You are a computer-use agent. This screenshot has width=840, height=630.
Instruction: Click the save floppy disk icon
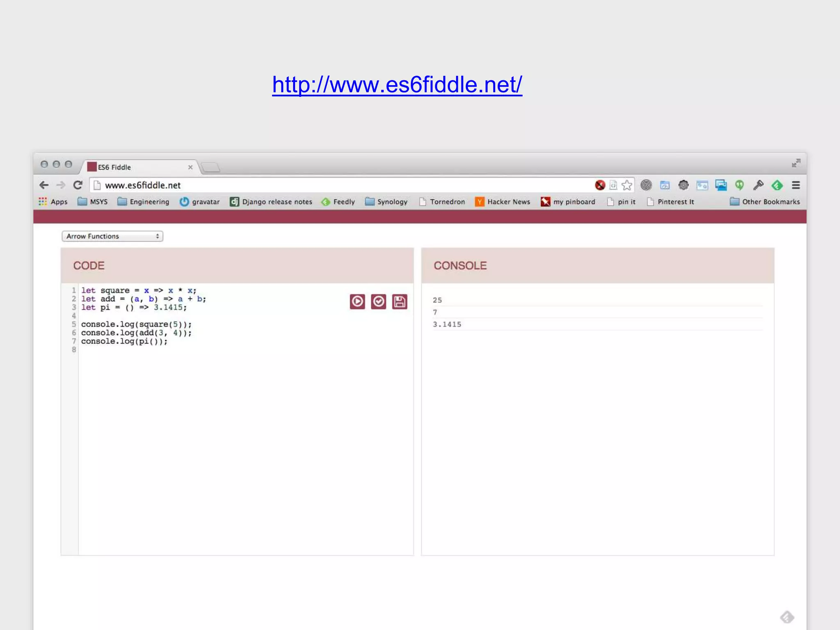pos(399,302)
